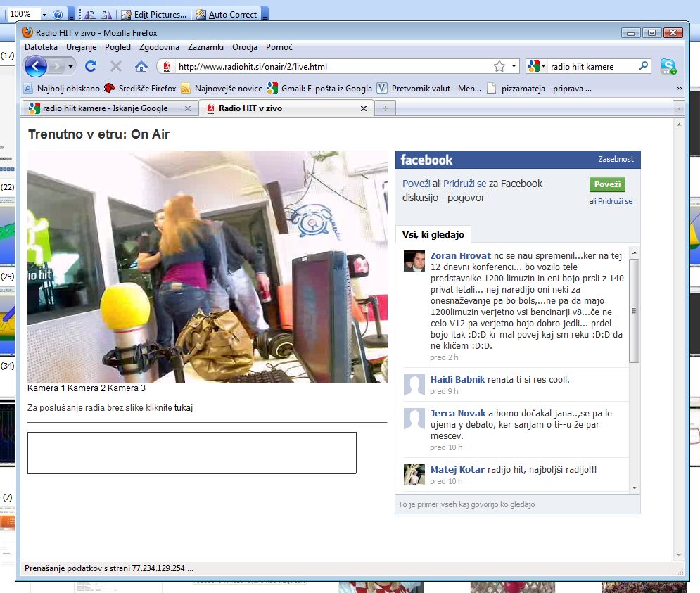Open the Pogled menu

point(118,47)
